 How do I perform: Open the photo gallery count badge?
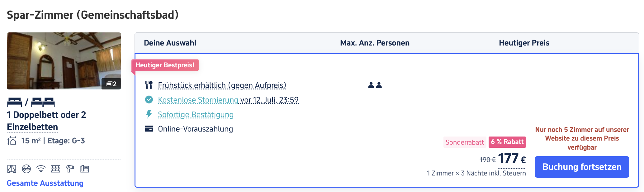(111, 84)
